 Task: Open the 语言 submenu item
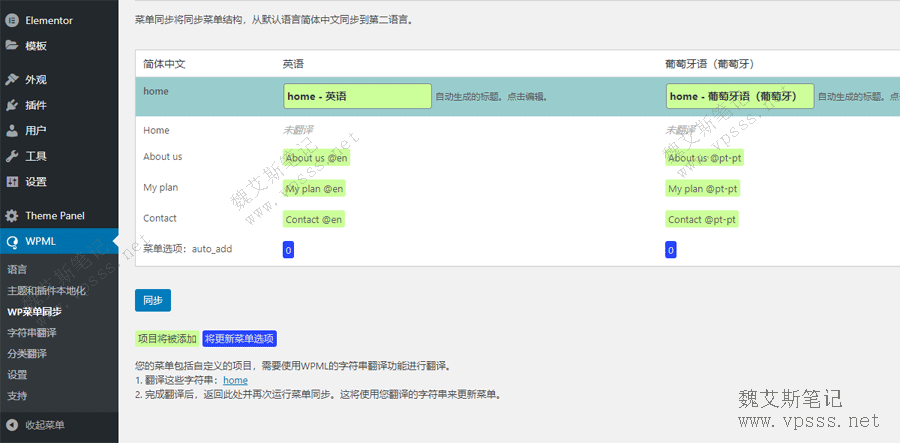pyautogui.click(x=17, y=270)
